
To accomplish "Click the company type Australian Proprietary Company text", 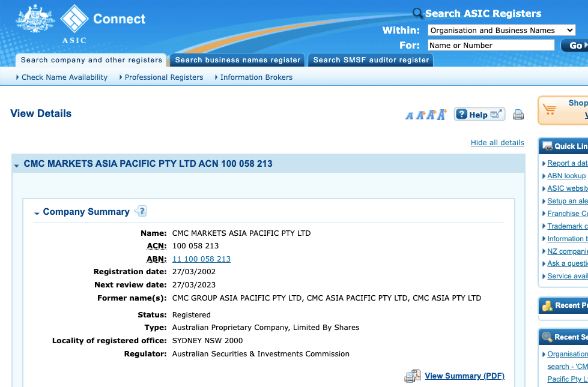I will [x=265, y=328].
